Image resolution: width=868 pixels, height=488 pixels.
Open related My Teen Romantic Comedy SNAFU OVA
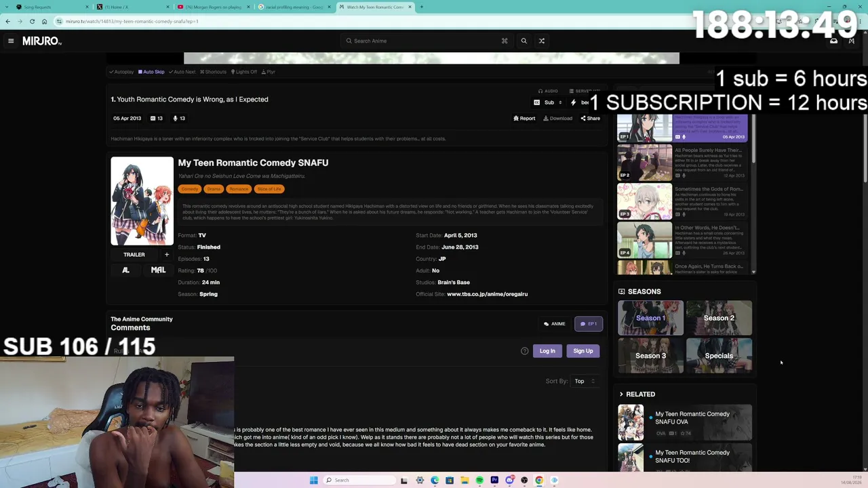point(685,422)
